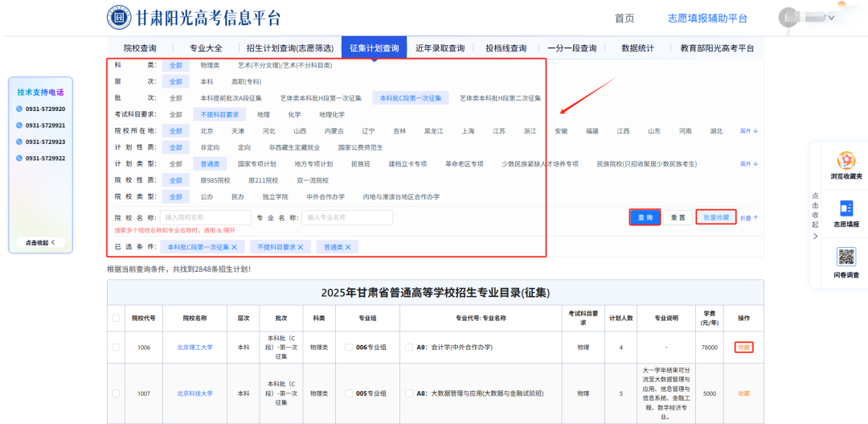
Task: Click the 甘肃阳光高考信息平台 logo emblem
Action: 119,18
